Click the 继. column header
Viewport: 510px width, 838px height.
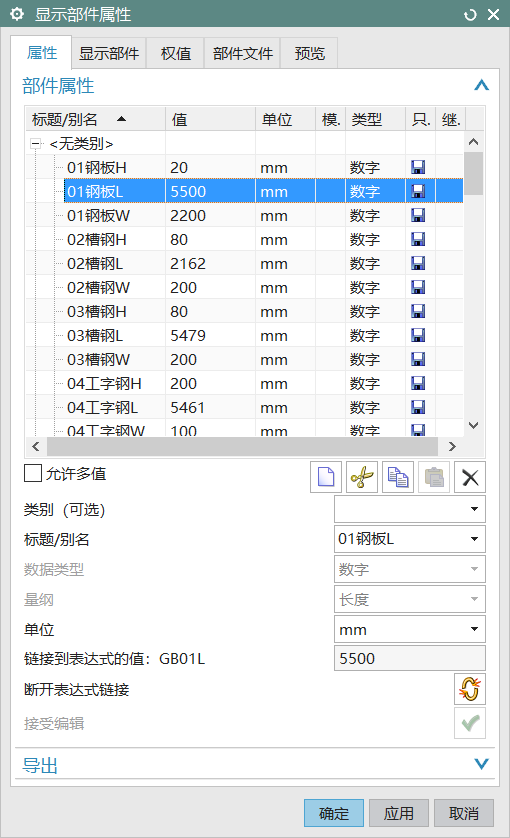point(451,119)
